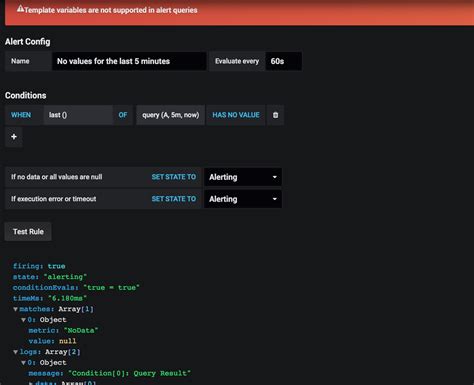
Task: Collapse the matches Array[1] node
Action: coord(15,309)
